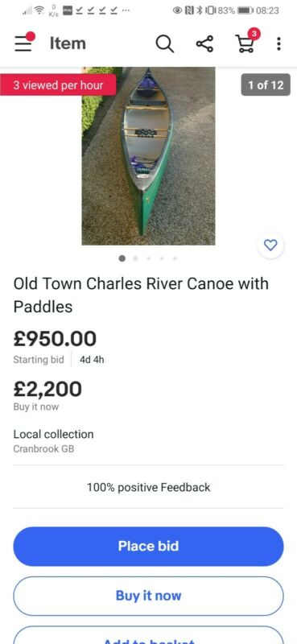Open the shopping basket with 3 items
Viewport: 297px width, 644px height.
pos(247,41)
